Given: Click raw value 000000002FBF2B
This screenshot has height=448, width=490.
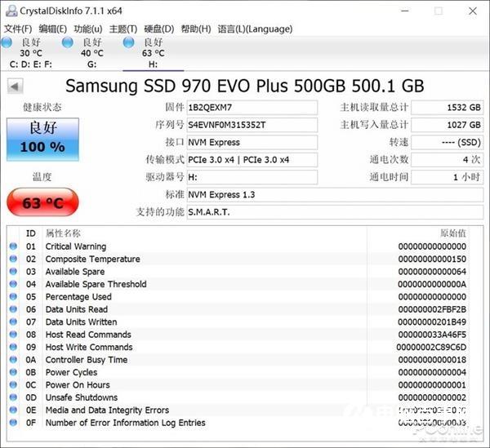Looking at the screenshot, I should coord(432,309).
